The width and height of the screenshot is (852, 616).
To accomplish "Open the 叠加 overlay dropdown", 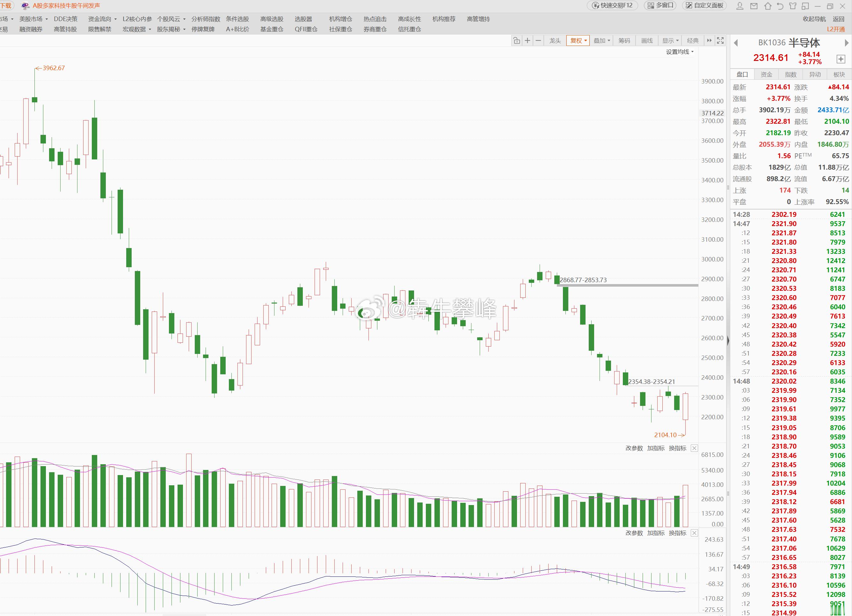I will coord(601,40).
